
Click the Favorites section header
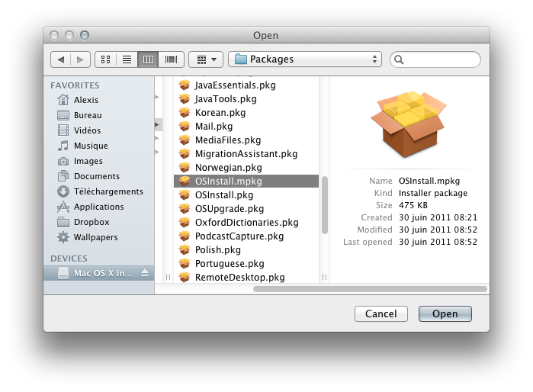coord(75,85)
